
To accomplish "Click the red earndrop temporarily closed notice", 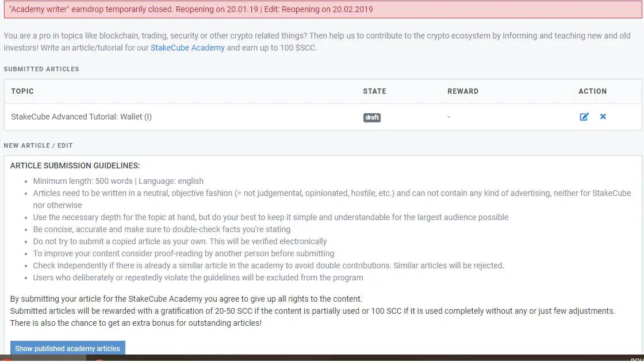I will 323,9.
